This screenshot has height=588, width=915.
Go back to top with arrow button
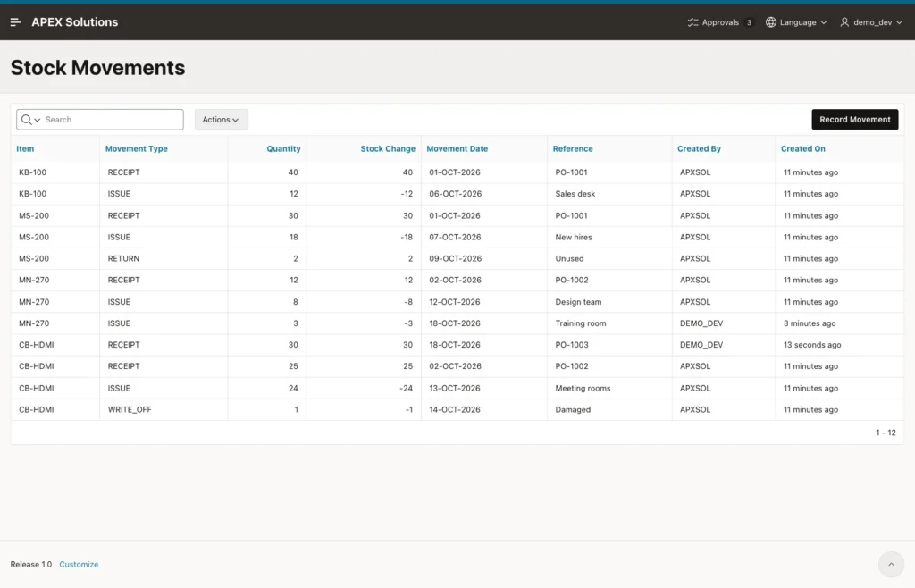point(891,564)
